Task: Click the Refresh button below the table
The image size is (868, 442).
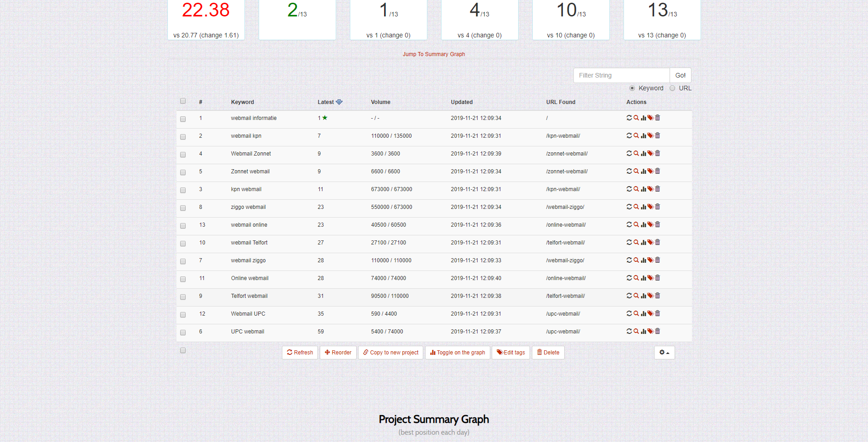Action: [x=300, y=353]
